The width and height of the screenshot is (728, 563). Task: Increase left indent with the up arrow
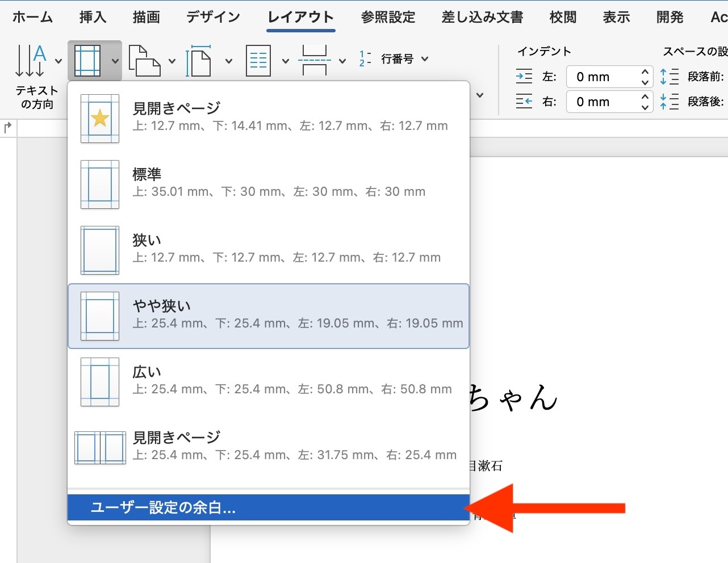point(645,72)
